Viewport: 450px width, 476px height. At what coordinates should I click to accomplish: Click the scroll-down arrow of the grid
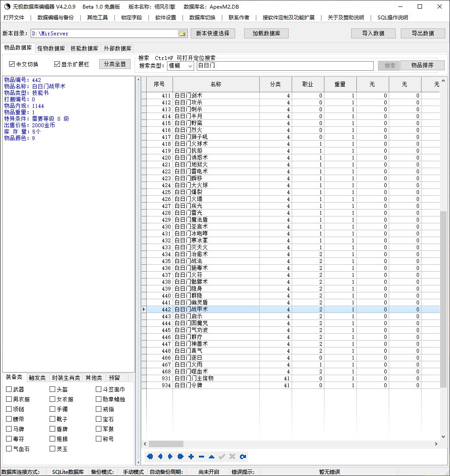coord(444,437)
